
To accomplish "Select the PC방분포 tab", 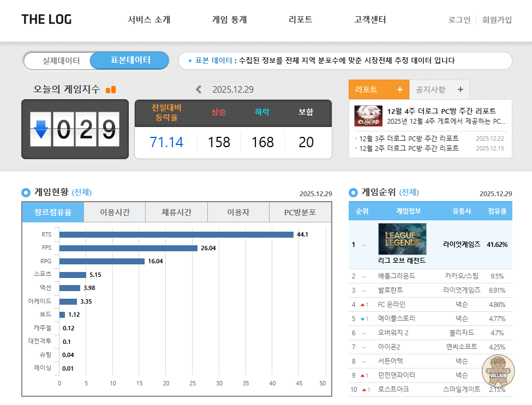I will point(300,213).
